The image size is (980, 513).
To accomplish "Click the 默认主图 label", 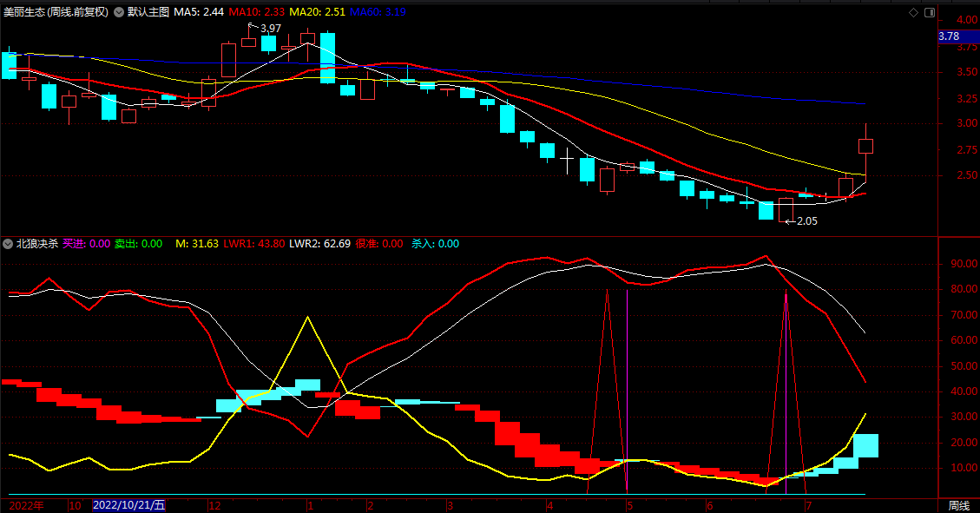I will [148, 12].
